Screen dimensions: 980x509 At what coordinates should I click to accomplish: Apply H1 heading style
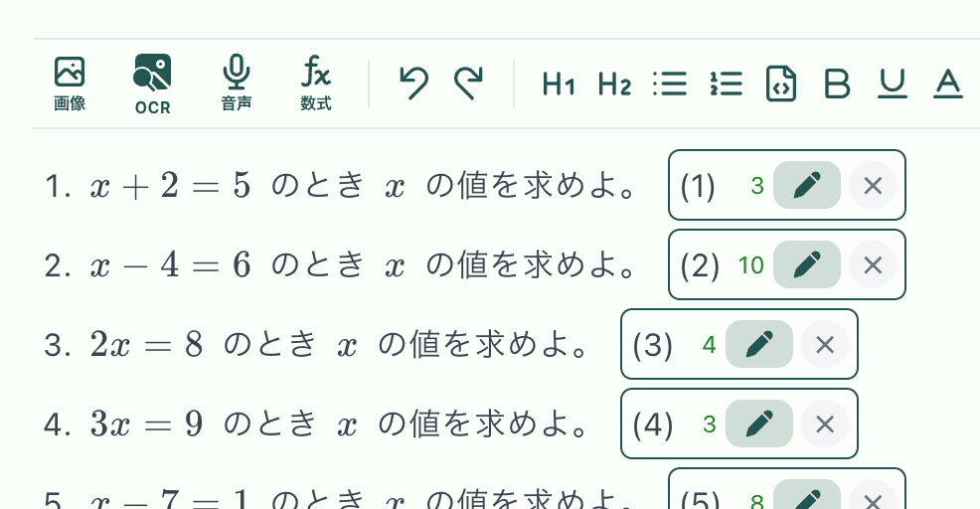point(559,85)
